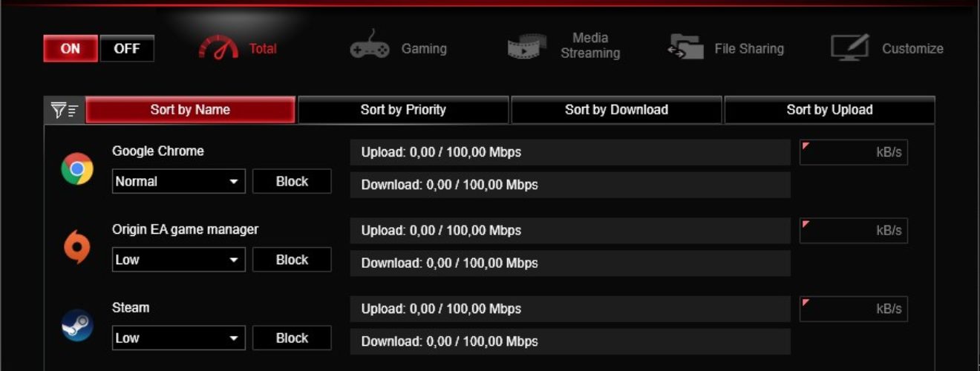This screenshot has height=371, width=980.
Task: Block the Steam application
Action: (292, 338)
